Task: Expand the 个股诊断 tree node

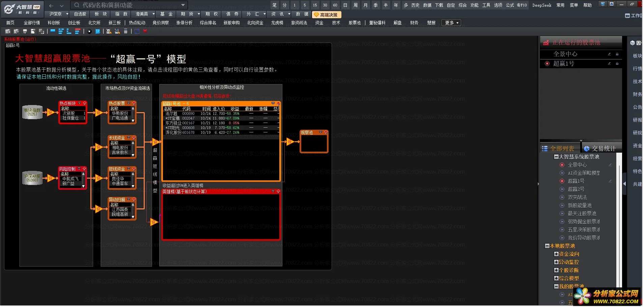Action: 556,270
